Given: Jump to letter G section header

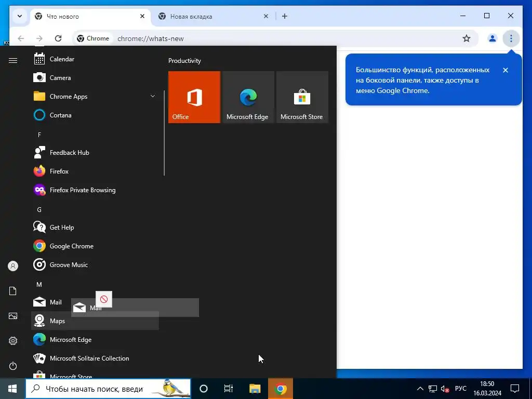Looking at the screenshot, I should pyautogui.click(x=39, y=210).
